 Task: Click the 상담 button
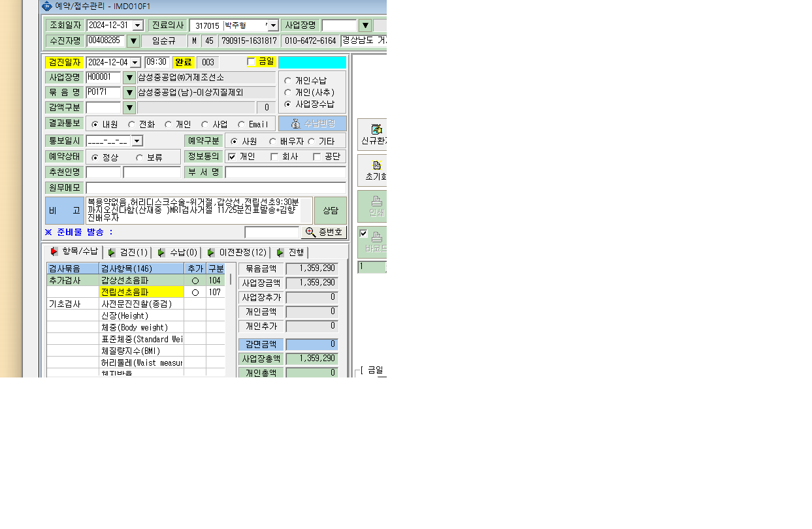click(x=330, y=210)
